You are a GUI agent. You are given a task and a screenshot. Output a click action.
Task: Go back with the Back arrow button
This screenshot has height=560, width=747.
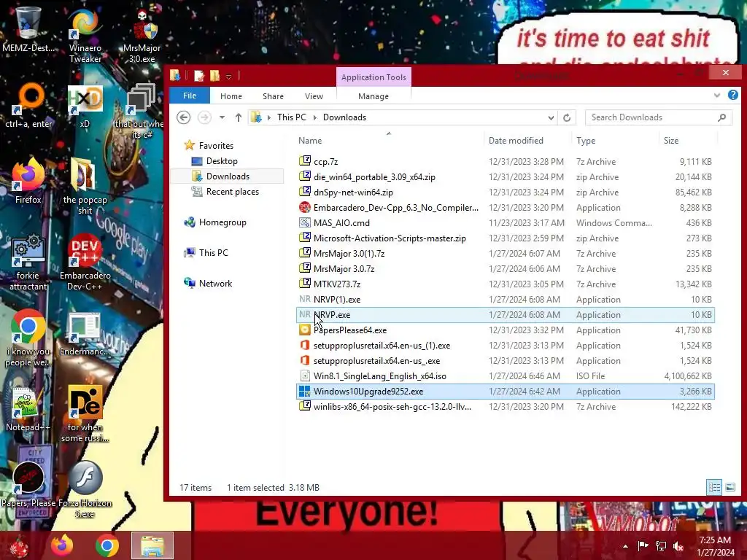pyautogui.click(x=183, y=117)
